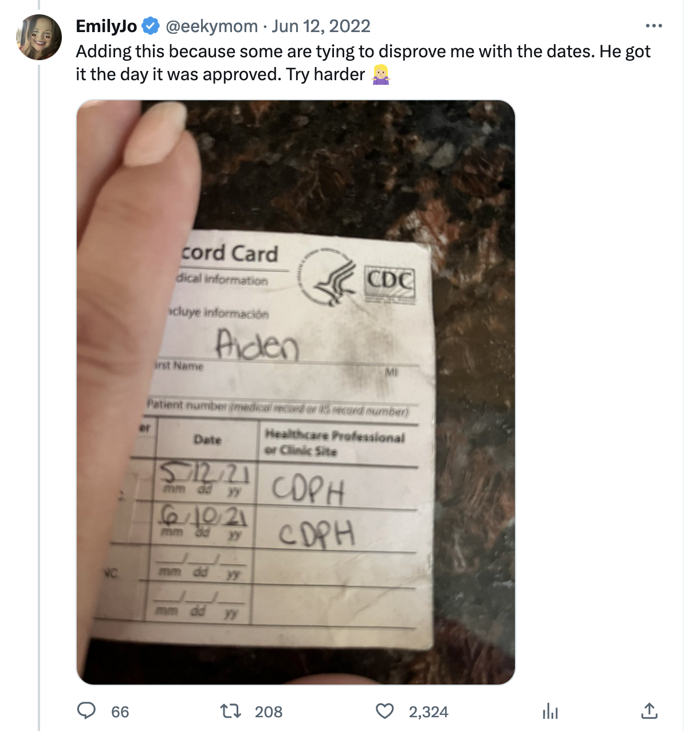The width and height of the screenshot is (700, 731).
Task: Click the 208 retweets count
Action: (x=269, y=712)
